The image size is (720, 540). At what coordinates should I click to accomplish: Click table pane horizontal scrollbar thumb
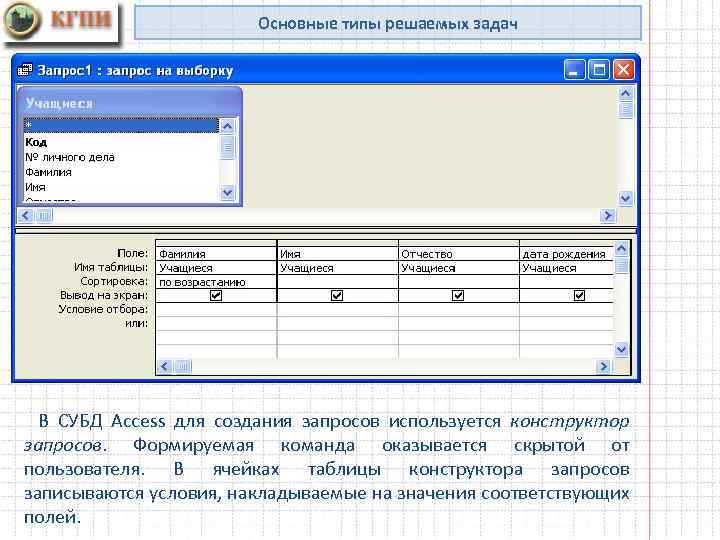pos(44,215)
